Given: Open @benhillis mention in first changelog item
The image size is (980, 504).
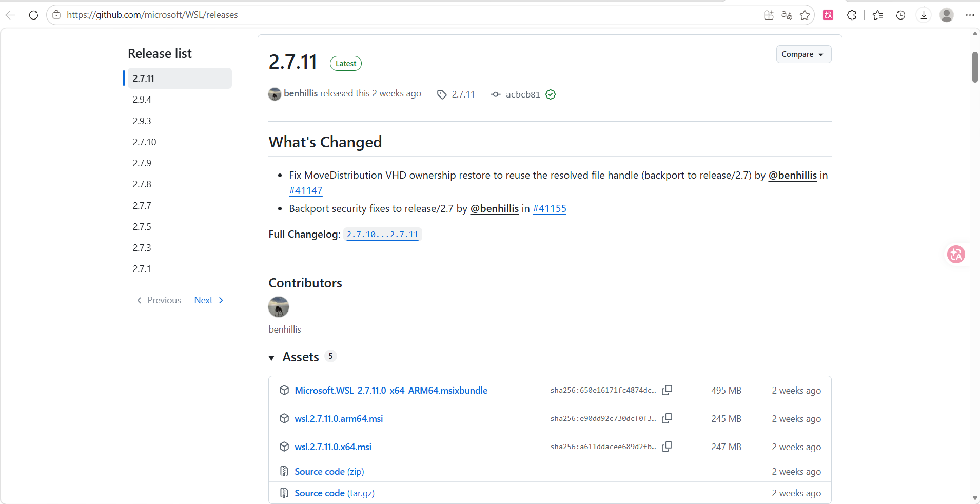Looking at the screenshot, I should (792, 175).
